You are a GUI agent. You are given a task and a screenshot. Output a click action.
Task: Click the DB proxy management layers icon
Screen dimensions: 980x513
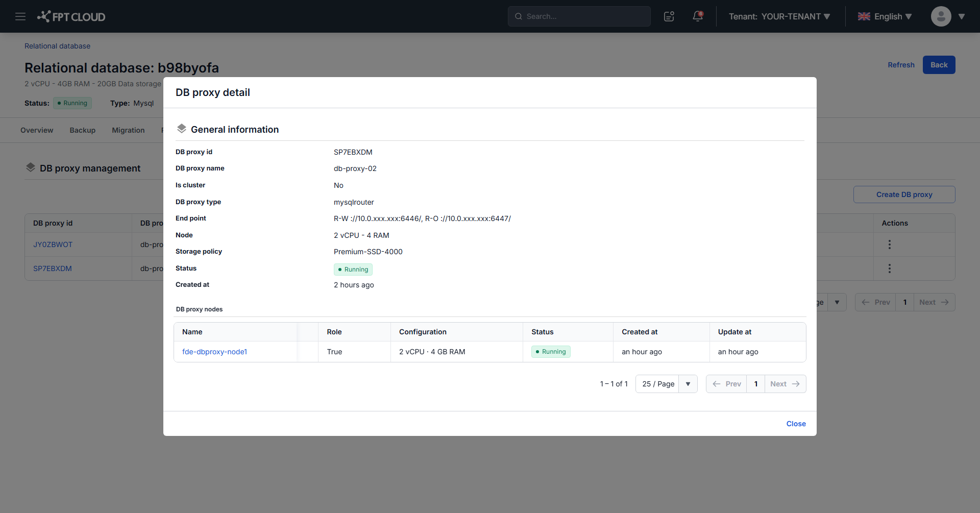(31, 167)
